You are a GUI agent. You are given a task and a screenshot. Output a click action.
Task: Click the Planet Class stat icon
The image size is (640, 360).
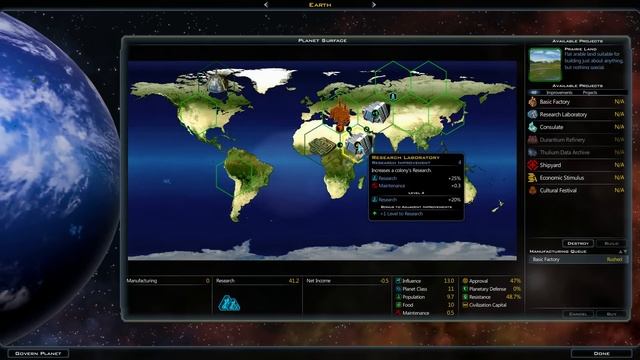click(398, 289)
